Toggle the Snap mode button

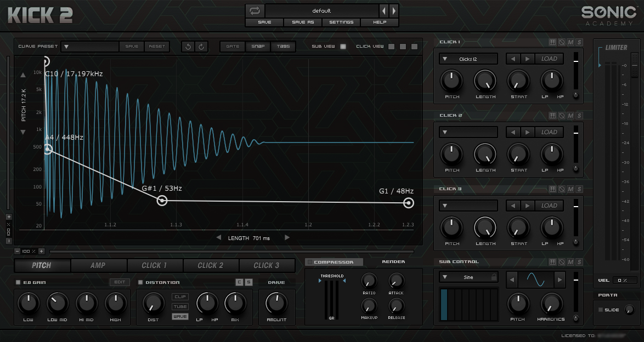pos(258,47)
